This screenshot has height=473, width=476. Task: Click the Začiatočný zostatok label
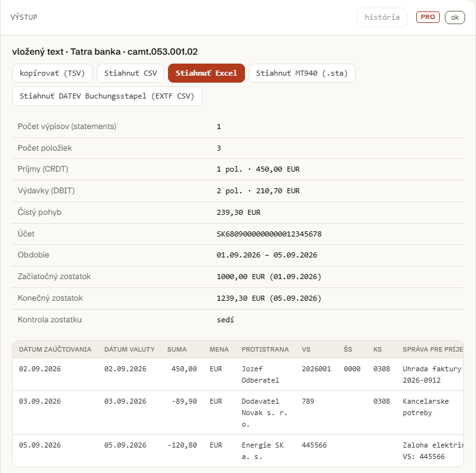pyautogui.click(x=54, y=277)
